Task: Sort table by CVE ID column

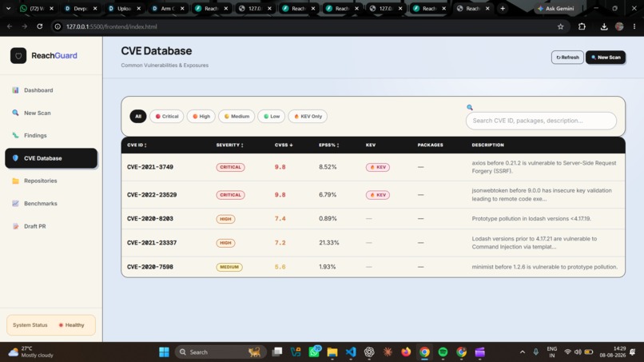Action: coord(137,145)
